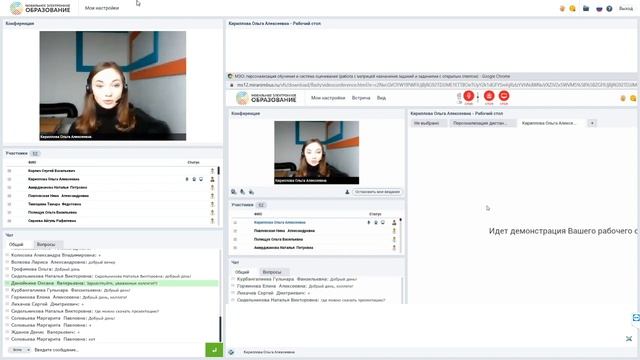Viewport: 640px width, 360px height.
Task: Click the main video of Кириллова Ольга Алексеевна
Action: click(113, 86)
